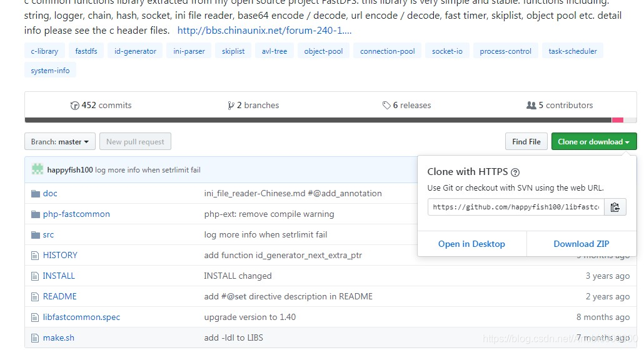This screenshot has width=644, height=350.
Task: Open 'add function id_generator_next_extra_ptr' commit message
Action: point(283,256)
